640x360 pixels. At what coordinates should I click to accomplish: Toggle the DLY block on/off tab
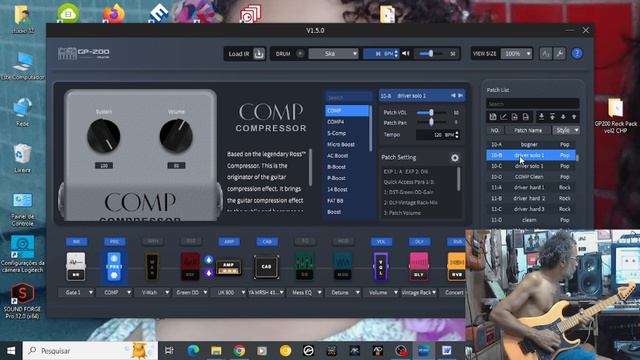pos(419,242)
